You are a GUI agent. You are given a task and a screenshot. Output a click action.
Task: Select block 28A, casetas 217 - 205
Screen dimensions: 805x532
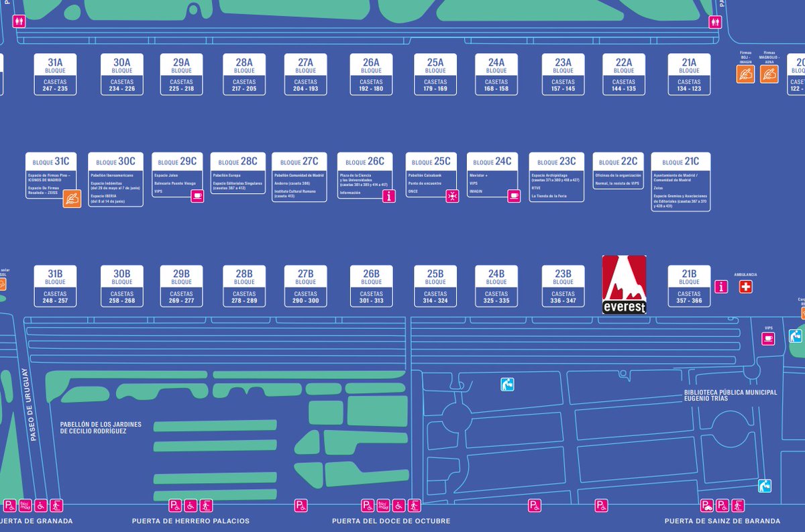click(244, 74)
